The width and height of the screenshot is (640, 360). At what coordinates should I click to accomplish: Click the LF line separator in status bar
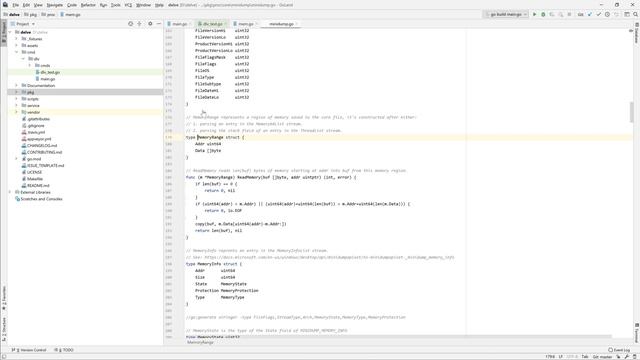coord(561,357)
